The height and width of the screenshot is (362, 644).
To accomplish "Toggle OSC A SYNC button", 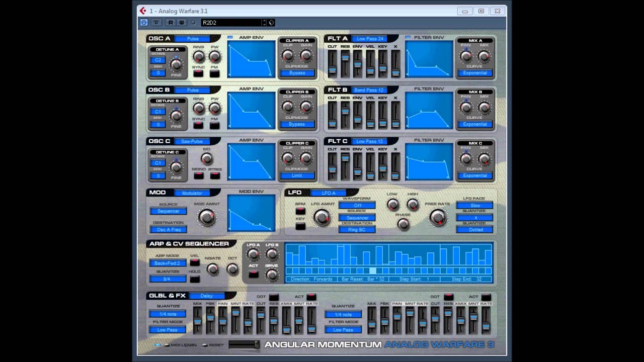I will [198, 73].
